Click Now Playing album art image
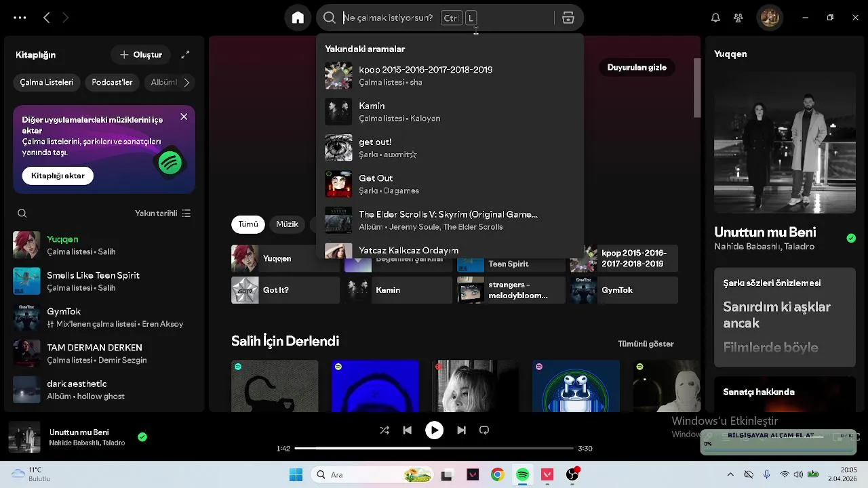This screenshot has width=868, height=488. [785, 142]
